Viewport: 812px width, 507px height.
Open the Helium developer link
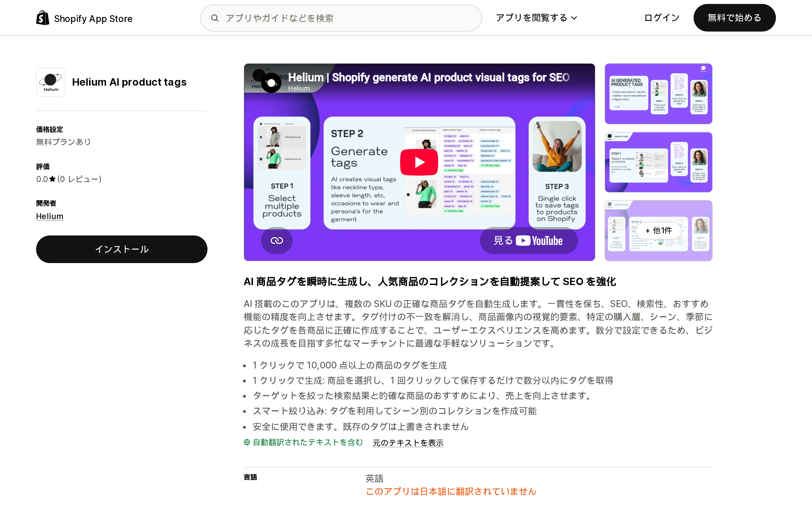[x=50, y=216]
